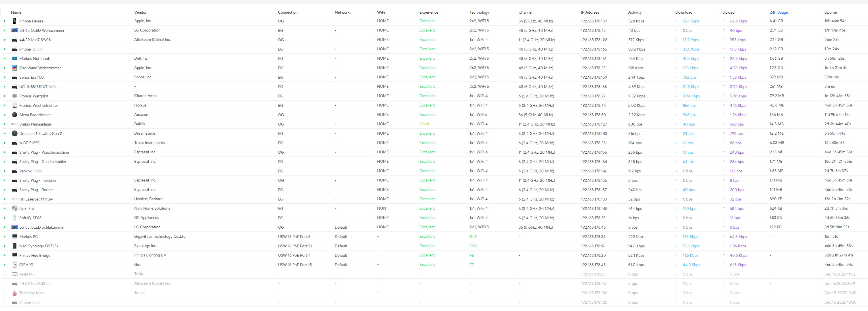The width and height of the screenshot is (868, 311).
Task: Click the Fronius Wechselrichter inverter icon
Action: click(14, 105)
